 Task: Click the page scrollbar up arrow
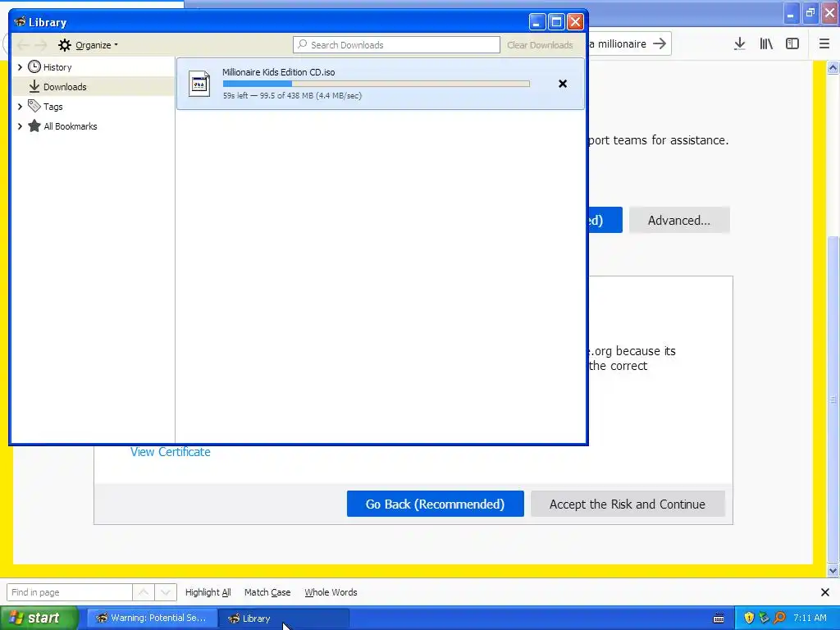(x=833, y=67)
